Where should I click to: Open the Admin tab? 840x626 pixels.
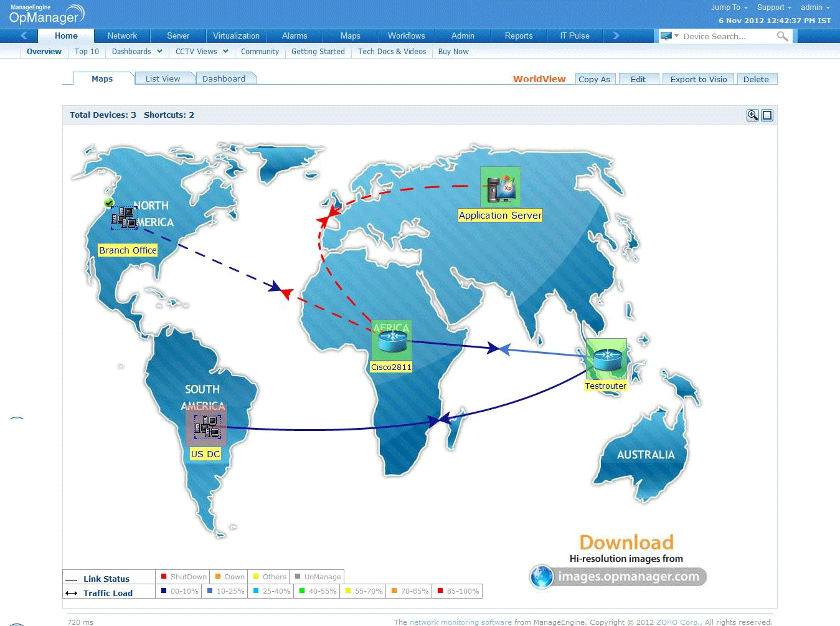463,36
